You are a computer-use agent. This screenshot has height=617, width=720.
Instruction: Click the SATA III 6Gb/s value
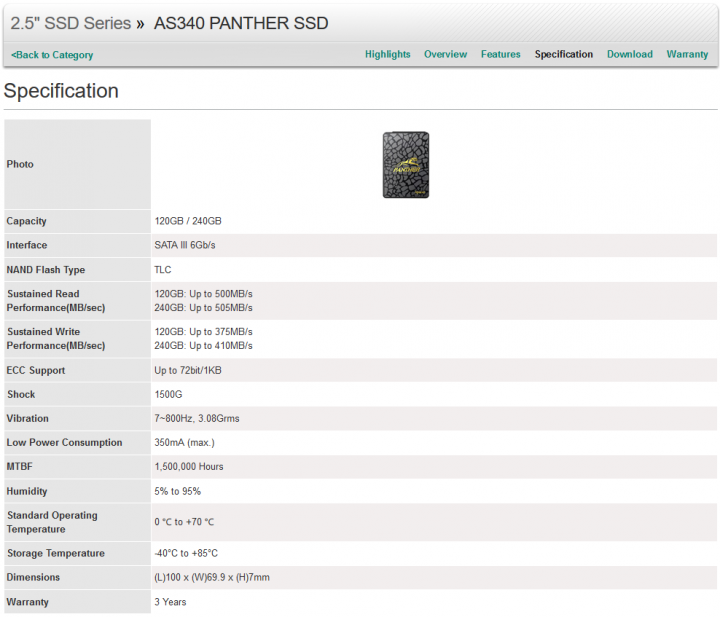[185, 245]
